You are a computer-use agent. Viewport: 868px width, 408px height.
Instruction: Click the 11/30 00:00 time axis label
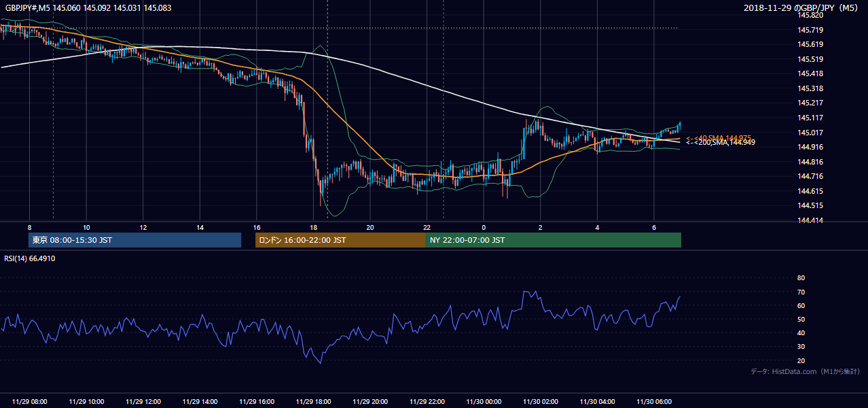(484, 401)
